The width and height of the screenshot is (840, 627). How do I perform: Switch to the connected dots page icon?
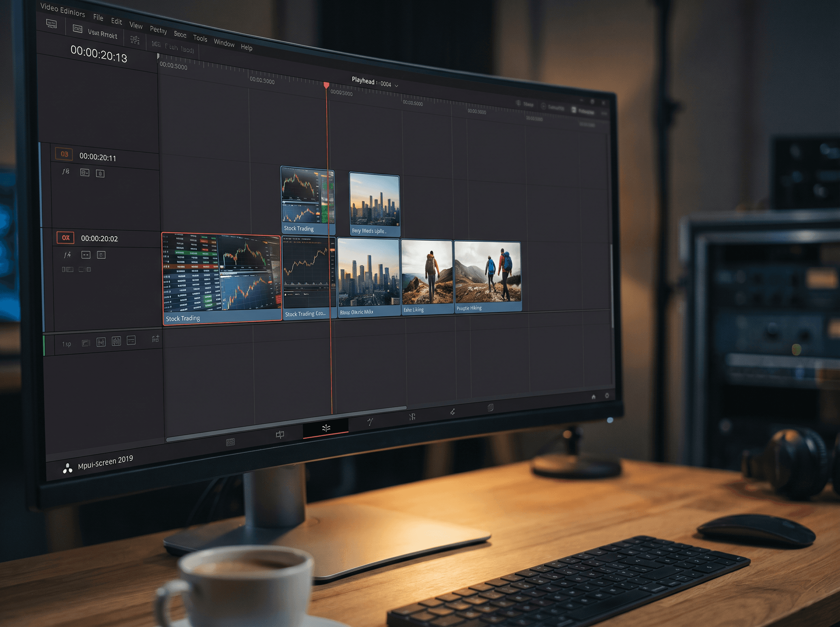453,412
